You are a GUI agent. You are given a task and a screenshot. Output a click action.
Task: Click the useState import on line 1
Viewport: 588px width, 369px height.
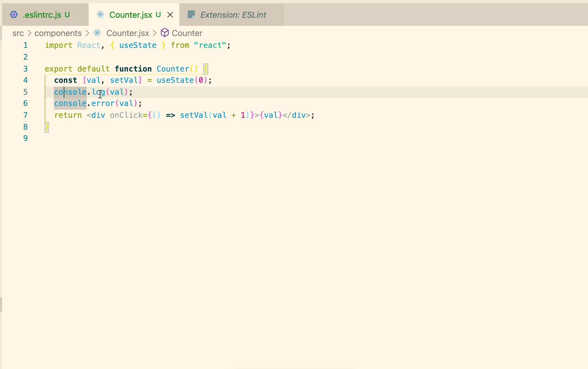[137, 45]
